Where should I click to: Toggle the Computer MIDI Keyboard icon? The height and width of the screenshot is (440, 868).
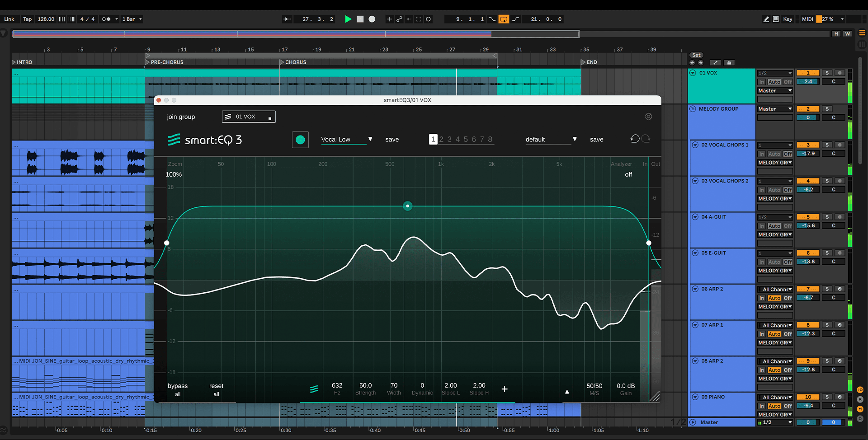coord(776,19)
